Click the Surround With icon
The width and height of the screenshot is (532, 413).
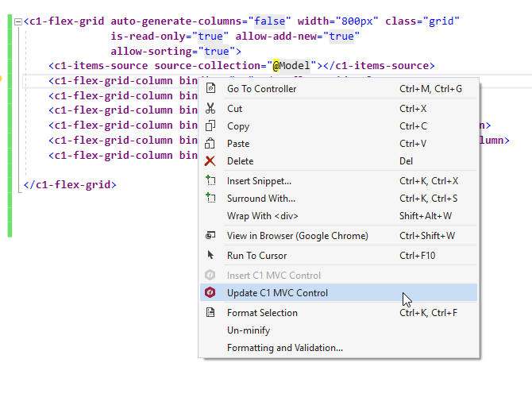pos(210,199)
